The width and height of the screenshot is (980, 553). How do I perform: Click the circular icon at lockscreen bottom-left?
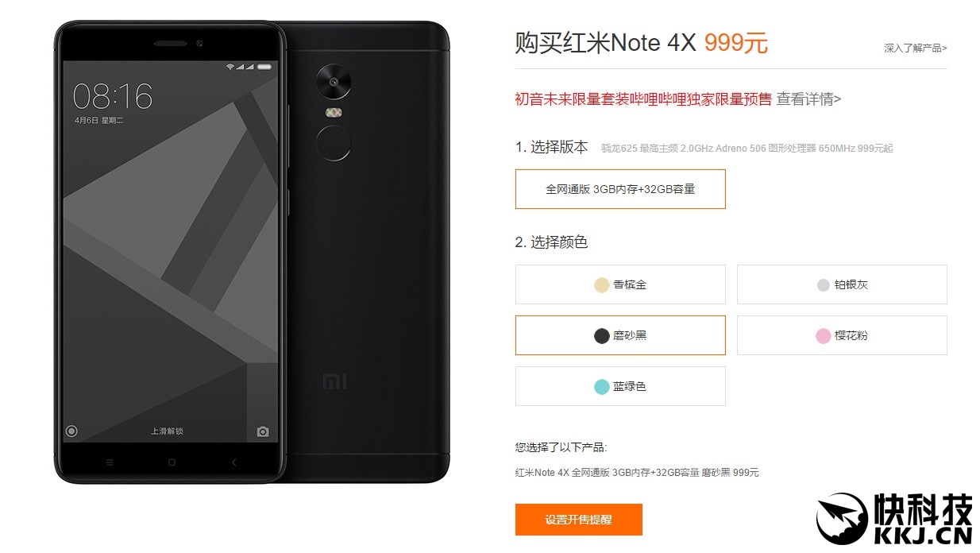pyautogui.click(x=72, y=431)
